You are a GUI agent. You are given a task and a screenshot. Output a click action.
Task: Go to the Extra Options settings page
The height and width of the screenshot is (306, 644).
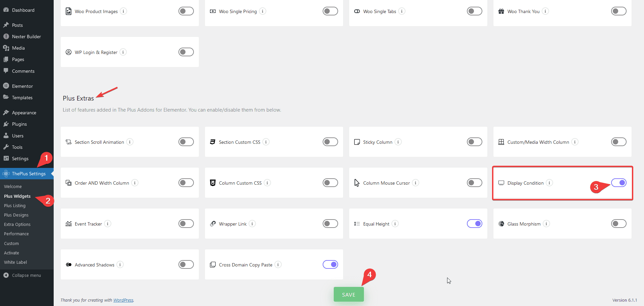(x=17, y=224)
